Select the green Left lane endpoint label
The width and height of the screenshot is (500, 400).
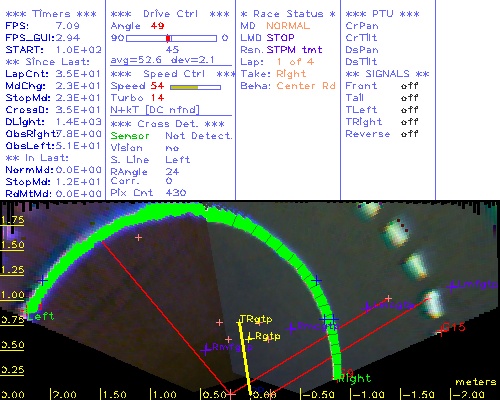(40, 316)
